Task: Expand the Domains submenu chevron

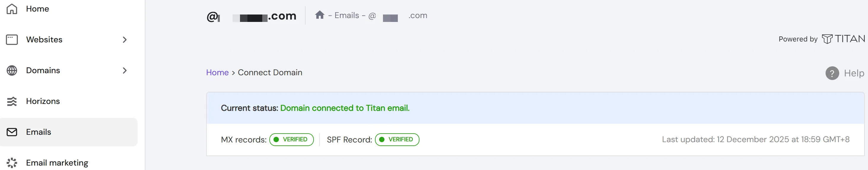Action: coord(125,70)
